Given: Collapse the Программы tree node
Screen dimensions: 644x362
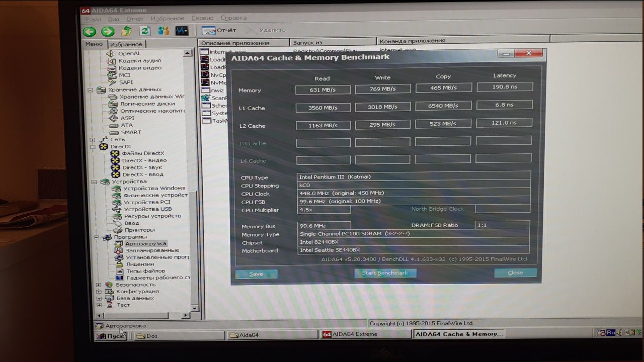Looking at the screenshot, I should pos(96,237).
